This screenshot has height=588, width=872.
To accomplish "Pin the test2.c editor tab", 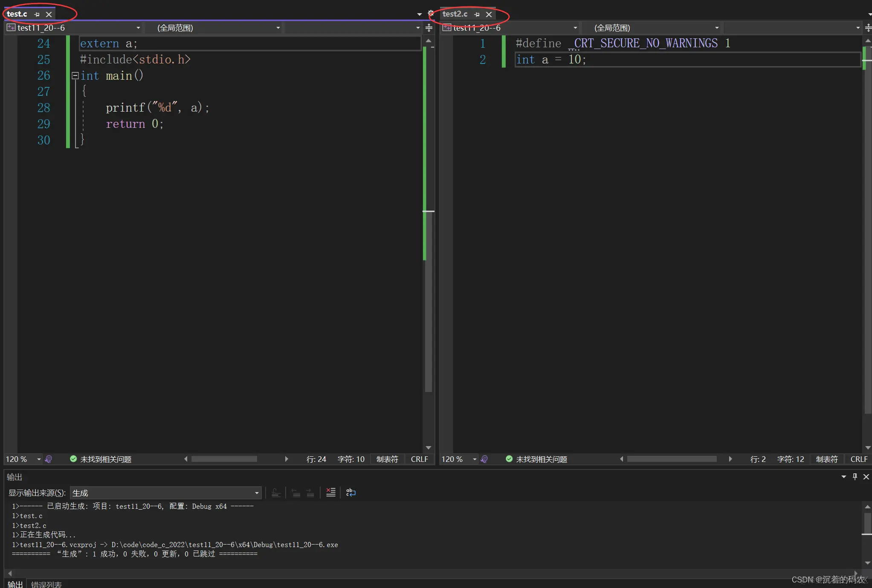I will coord(477,14).
